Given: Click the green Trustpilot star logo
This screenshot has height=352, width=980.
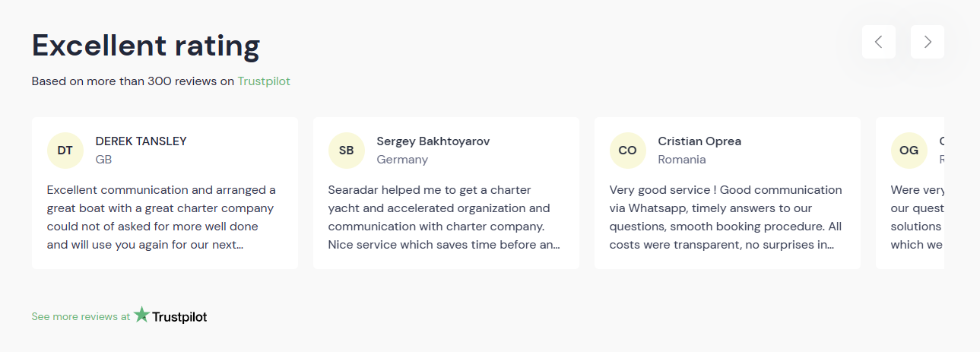Looking at the screenshot, I should [x=141, y=315].
